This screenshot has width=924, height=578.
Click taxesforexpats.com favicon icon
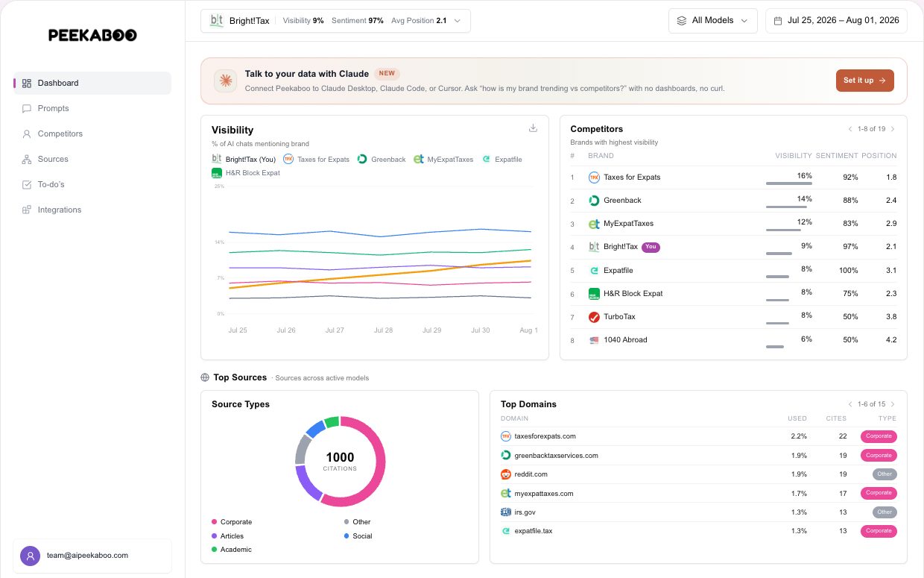[506, 436]
